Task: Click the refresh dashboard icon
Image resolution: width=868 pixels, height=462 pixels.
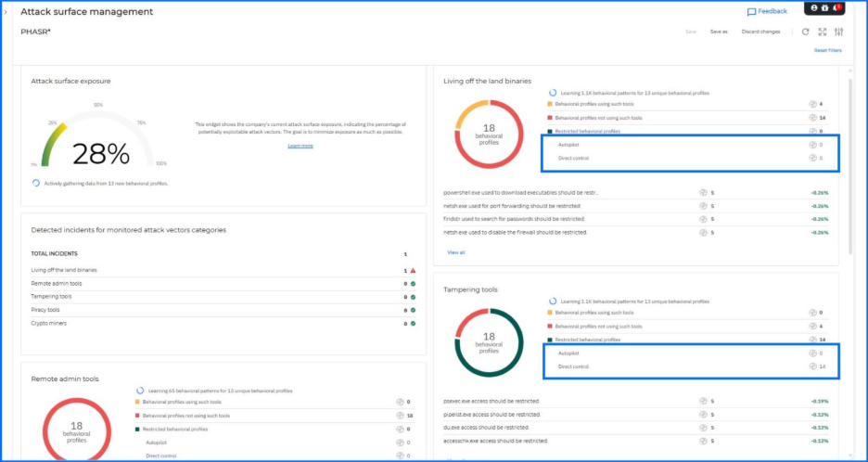Action: pyautogui.click(x=805, y=32)
